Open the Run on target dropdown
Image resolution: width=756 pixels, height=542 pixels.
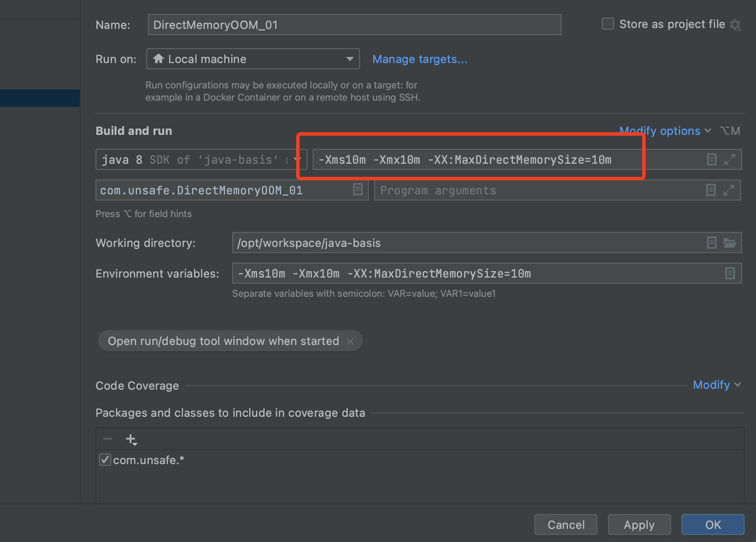pos(349,59)
